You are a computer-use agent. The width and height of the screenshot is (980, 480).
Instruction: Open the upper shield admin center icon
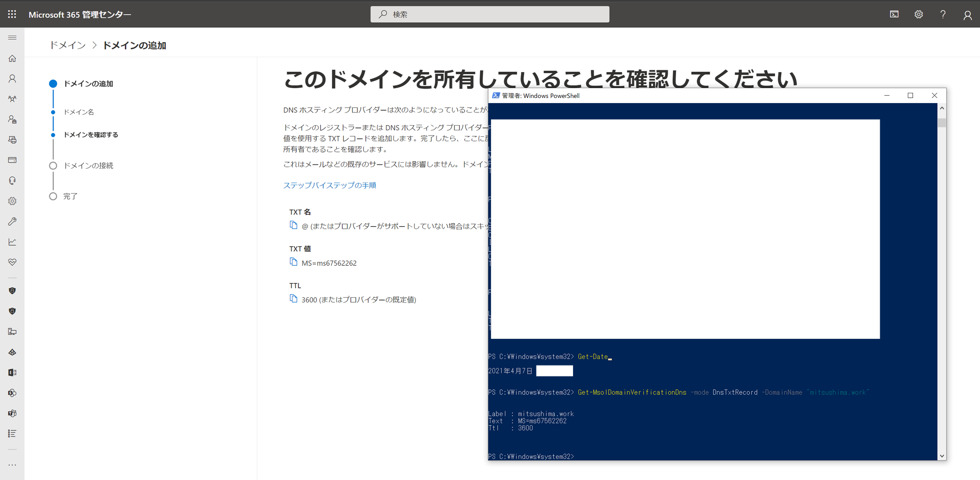coord(12,291)
